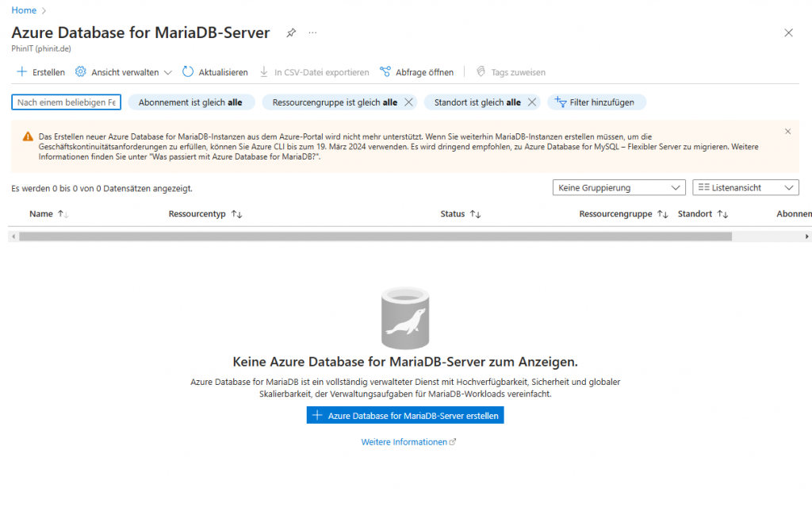
Task: Expand the Ansicht verwalten chevron
Action: 169,71
